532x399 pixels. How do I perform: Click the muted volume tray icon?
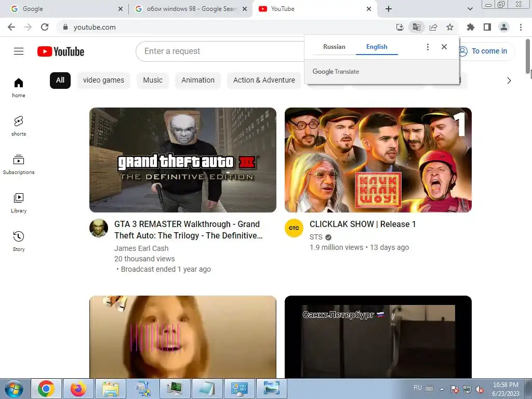coord(480,389)
